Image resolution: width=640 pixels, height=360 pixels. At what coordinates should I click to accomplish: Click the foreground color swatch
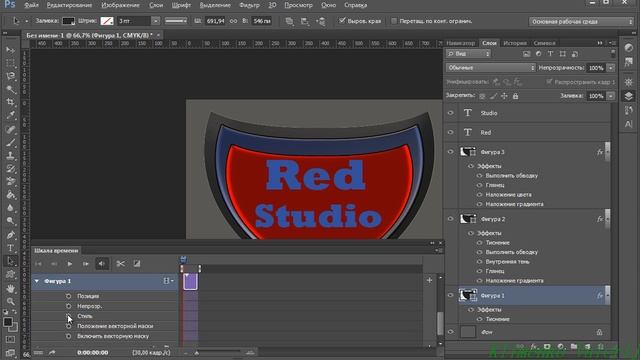pos(7,322)
